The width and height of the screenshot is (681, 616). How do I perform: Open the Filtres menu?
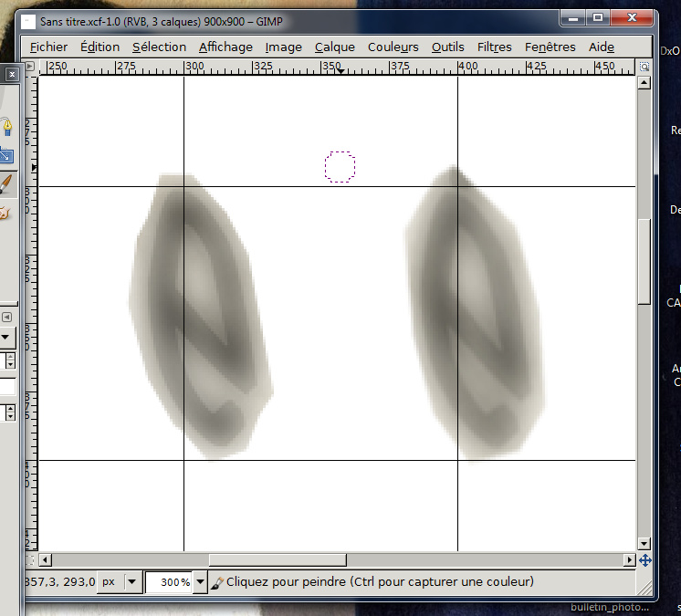click(x=494, y=47)
